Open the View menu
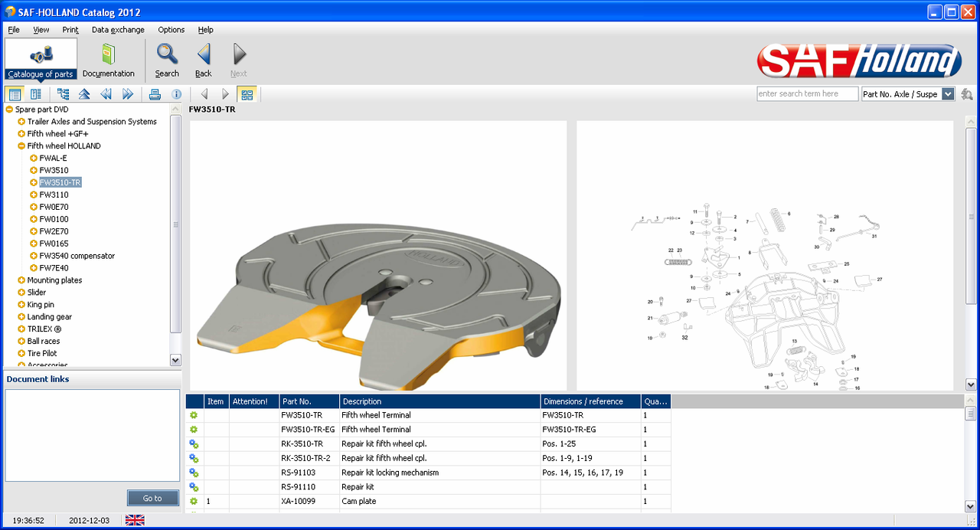The width and height of the screenshot is (980, 530). point(41,30)
